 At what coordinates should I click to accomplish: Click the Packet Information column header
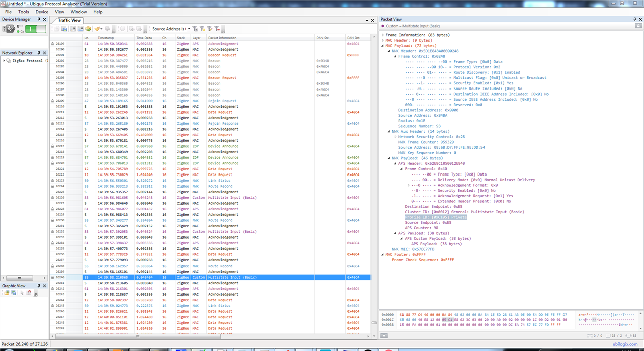tap(261, 38)
